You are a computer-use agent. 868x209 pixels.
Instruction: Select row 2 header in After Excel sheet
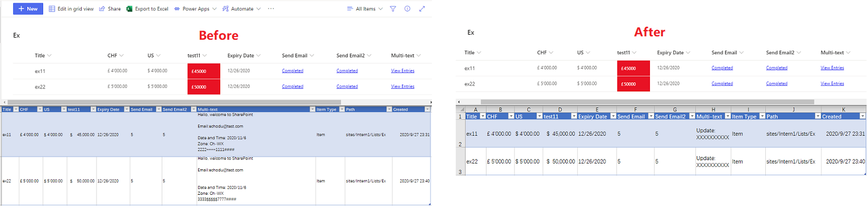click(x=460, y=133)
